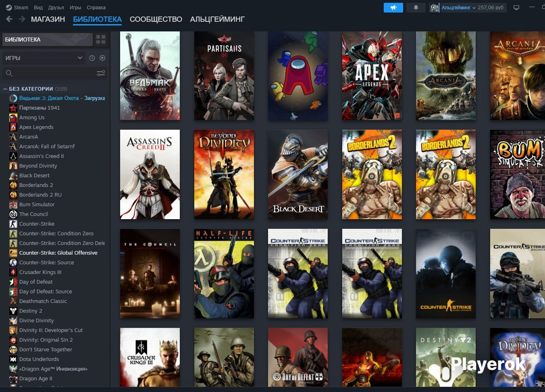Open the Assassin's Creed II cover

[150, 174]
